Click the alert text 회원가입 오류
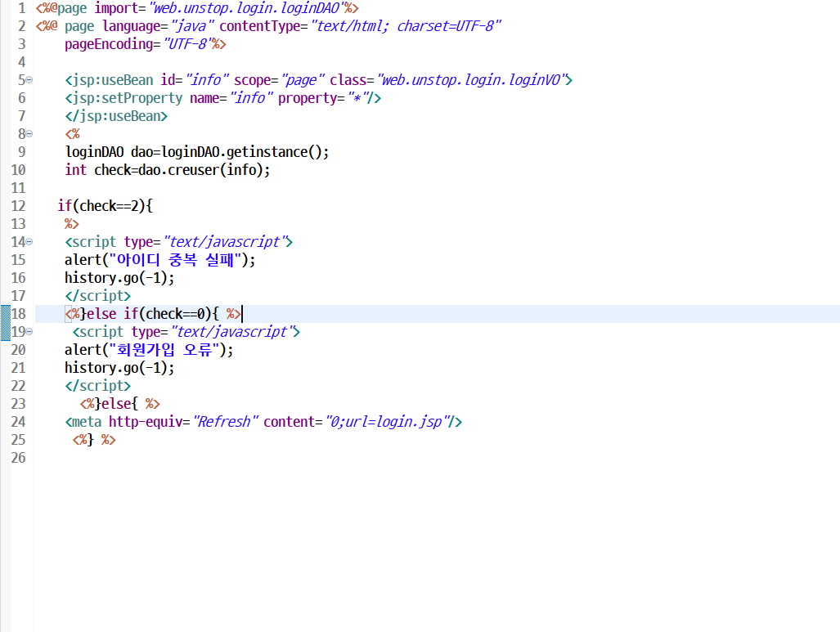The image size is (840, 632). 164,350
